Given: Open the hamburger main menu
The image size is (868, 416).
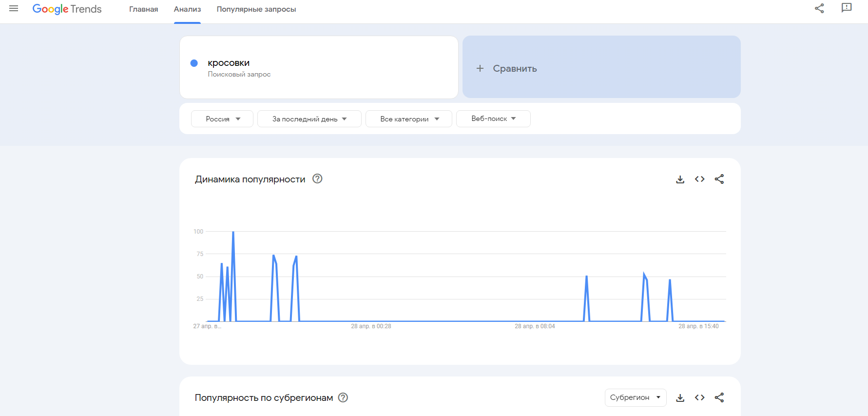Looking at the screenshot, I should 14,9.
